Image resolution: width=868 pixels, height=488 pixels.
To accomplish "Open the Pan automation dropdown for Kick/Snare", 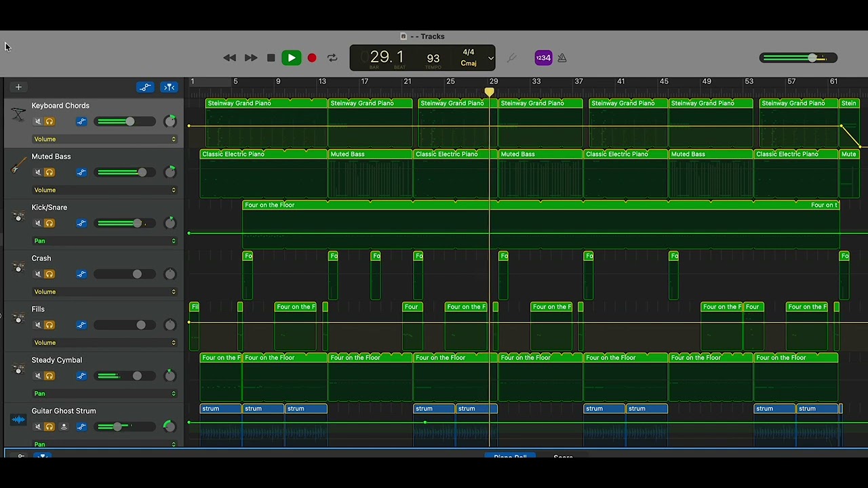I will [x=105, y=241].
